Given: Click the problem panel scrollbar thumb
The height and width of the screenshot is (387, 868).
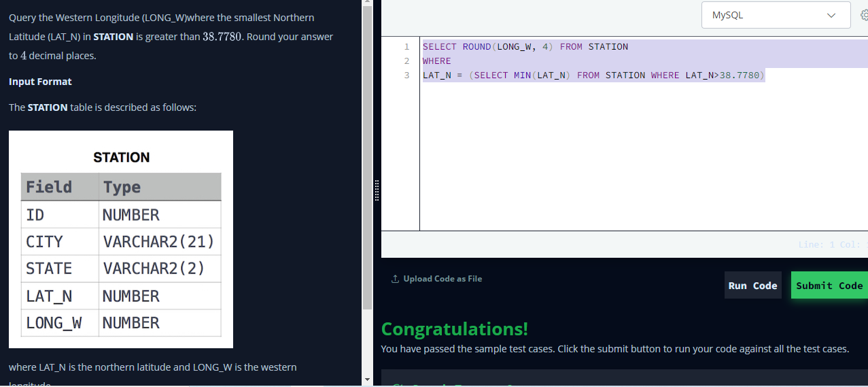Looking at the screenshot, I should pos(368,158).
